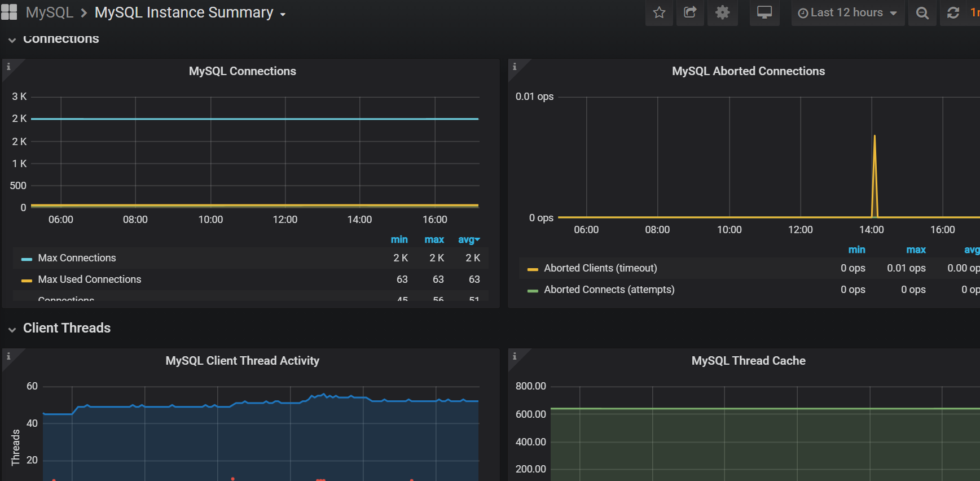980x481 pixels.
Task: Toggle Aborted Clients (timeout) series
Action: pos(600,268)
